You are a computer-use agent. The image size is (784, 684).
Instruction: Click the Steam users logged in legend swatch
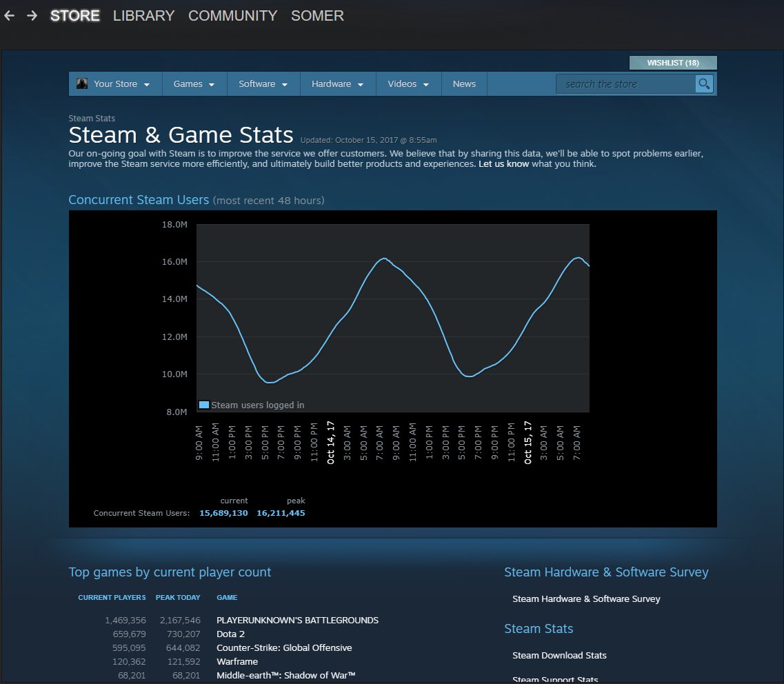pyautogui.click(x=203, y=405)
